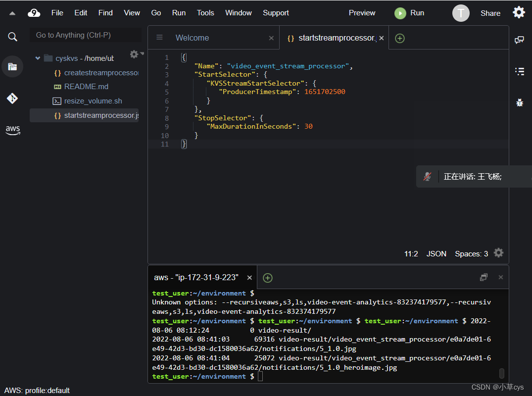Open the Source Control git panel
This screenshot has height=396, width=532.
click(x=12, y=99)
